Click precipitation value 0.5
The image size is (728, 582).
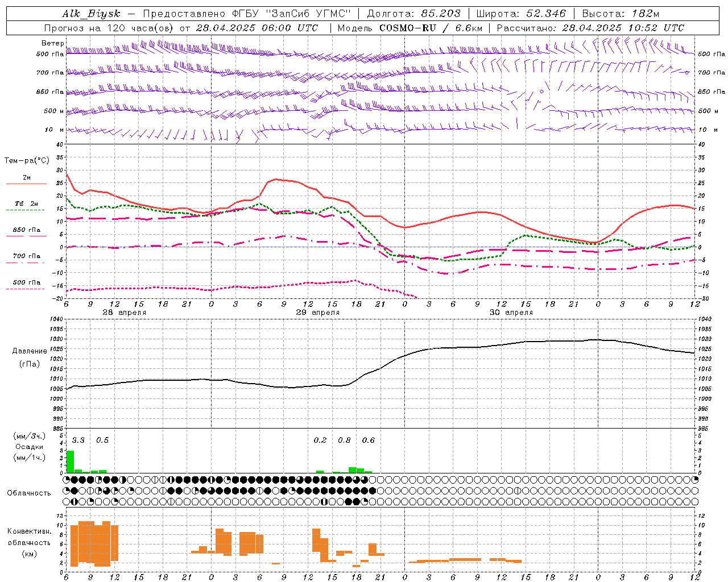tap(102, 440)
